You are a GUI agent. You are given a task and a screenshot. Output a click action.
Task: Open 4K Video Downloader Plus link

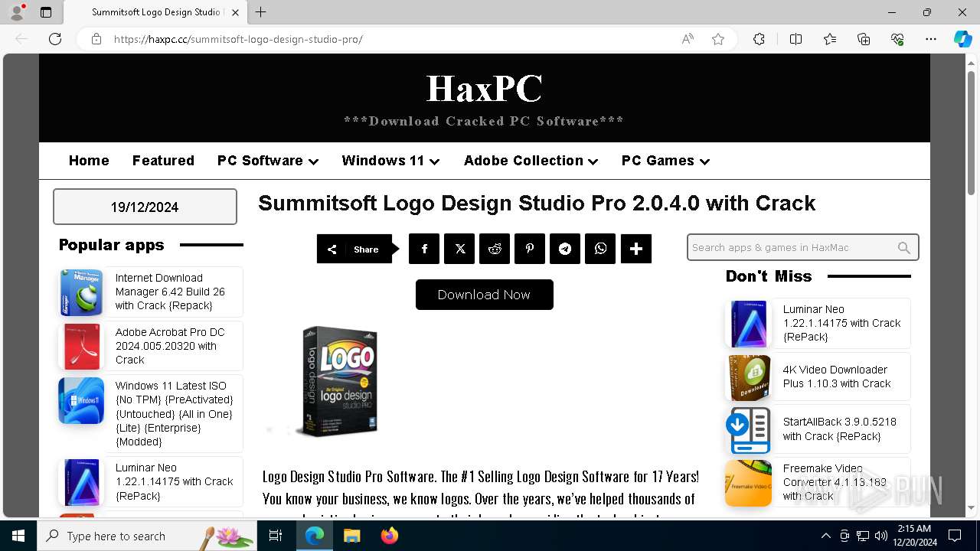click(x=837, y=377)
